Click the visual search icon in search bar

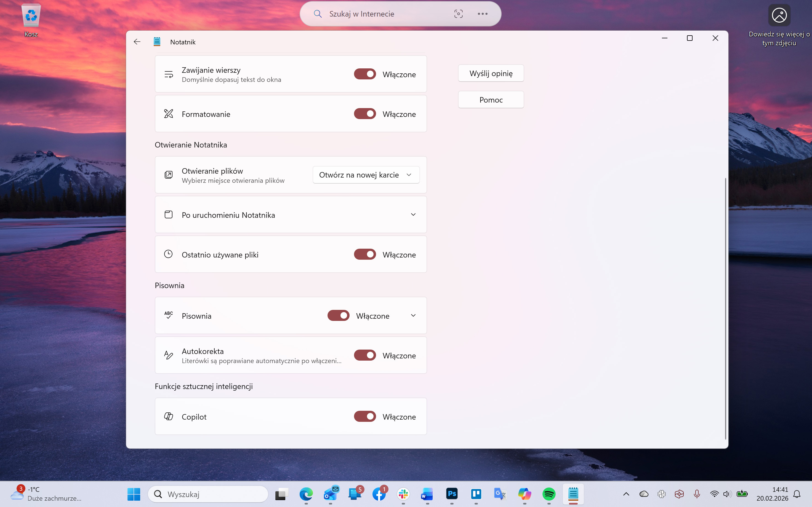458,14
